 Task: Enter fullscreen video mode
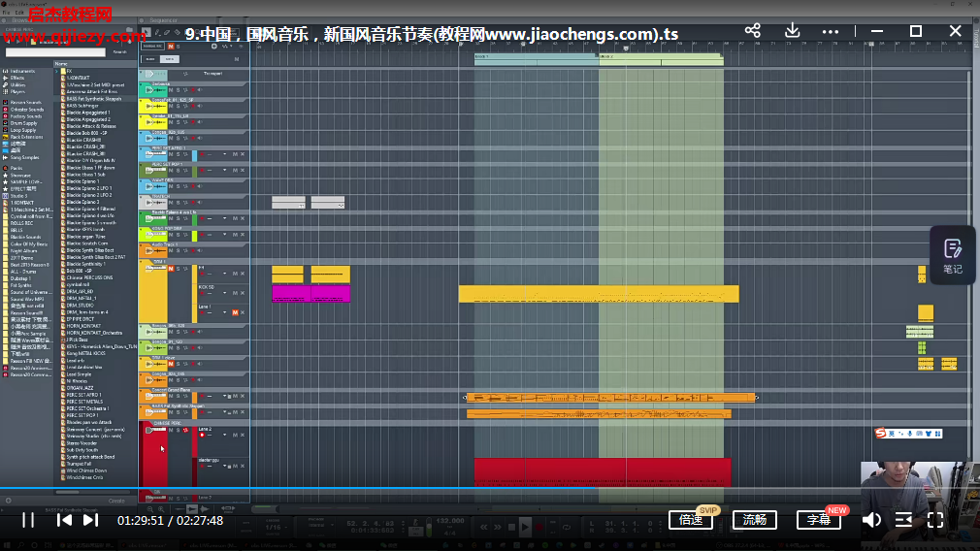[935, 520]
